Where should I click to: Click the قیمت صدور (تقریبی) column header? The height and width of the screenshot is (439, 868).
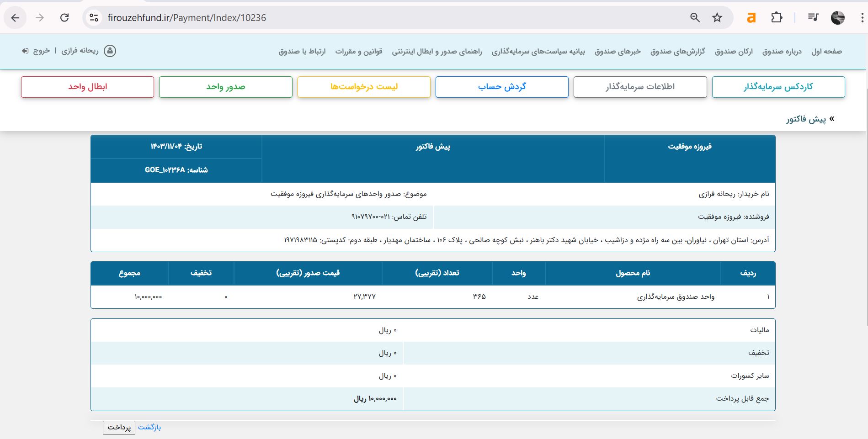click(x=308, y=273)
